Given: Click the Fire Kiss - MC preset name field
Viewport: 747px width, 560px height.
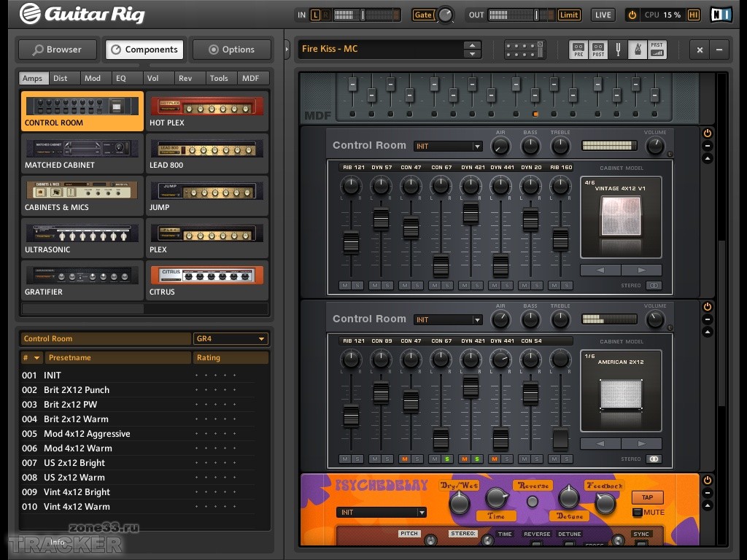Looking at the screenshot, I should click(x=380, y=49).
